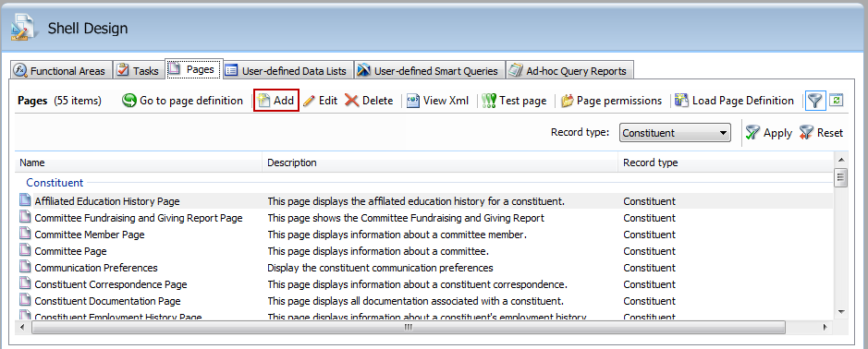Click the vertical scrollbar thumb

[841, 178]
